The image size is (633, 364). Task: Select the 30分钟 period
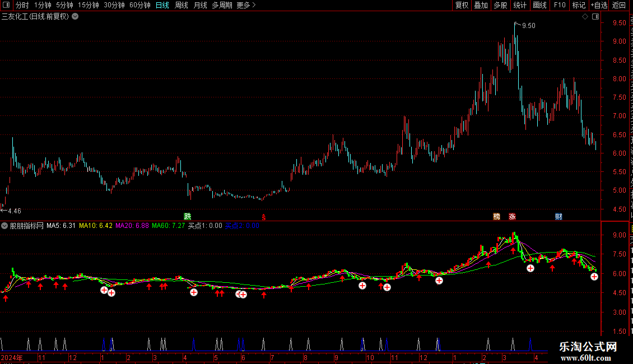114,5
